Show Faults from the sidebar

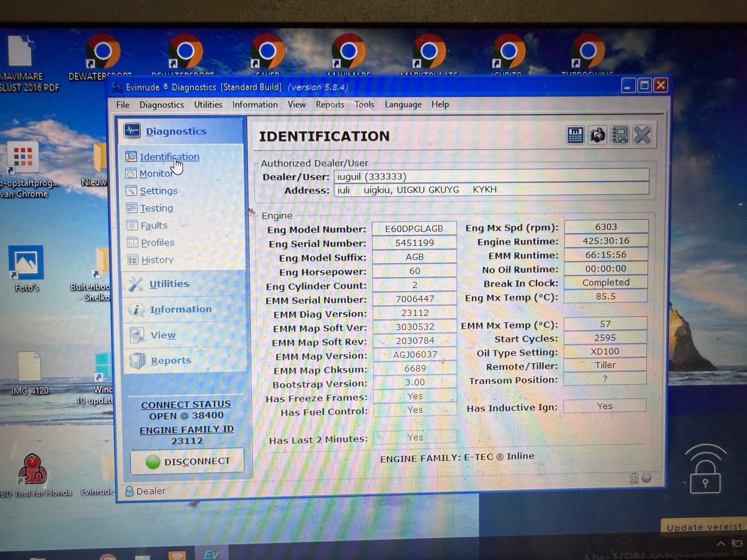click(x=153, y=225)
